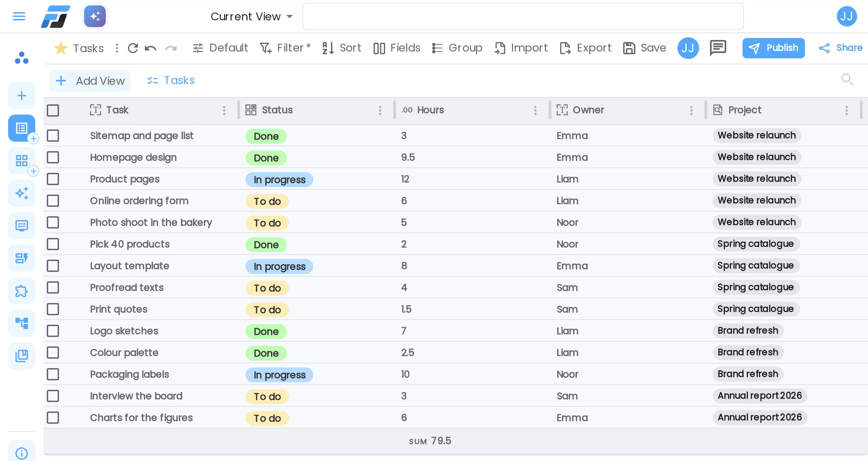Viewport: 868px width, 461px height.
Task: Open the Sort options
Action: point(341,48)
